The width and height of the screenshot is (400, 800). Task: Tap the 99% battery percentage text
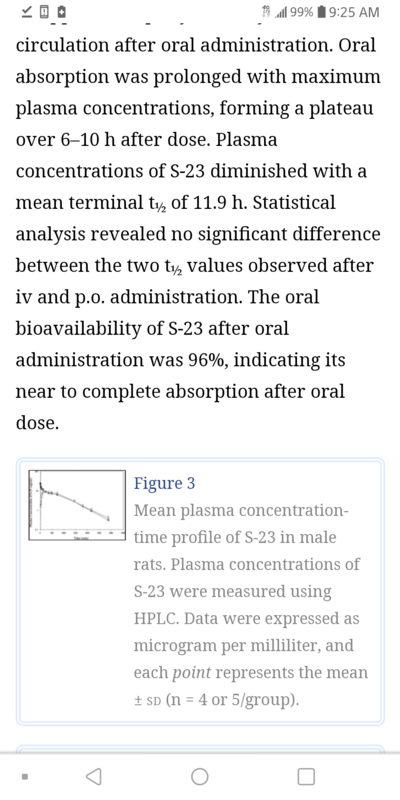[x=302, y=12]
